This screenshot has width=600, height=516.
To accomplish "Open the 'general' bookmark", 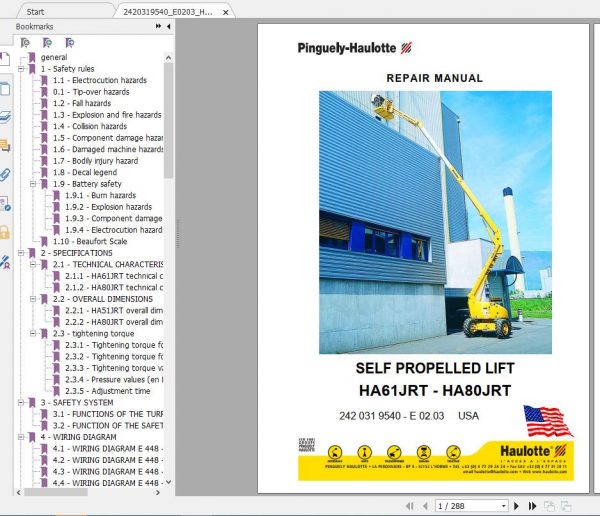I will [x=54, y=57].
